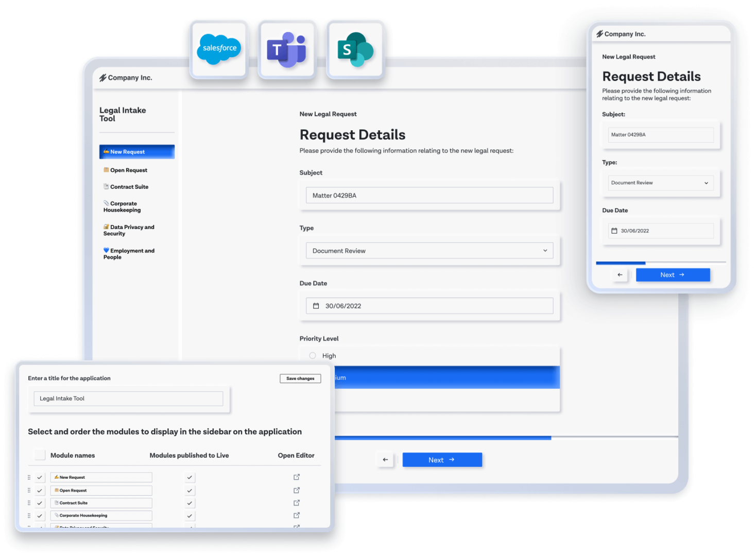
Task: Open Data Privacy and Security in sidebar
Action: pos(129,230)
